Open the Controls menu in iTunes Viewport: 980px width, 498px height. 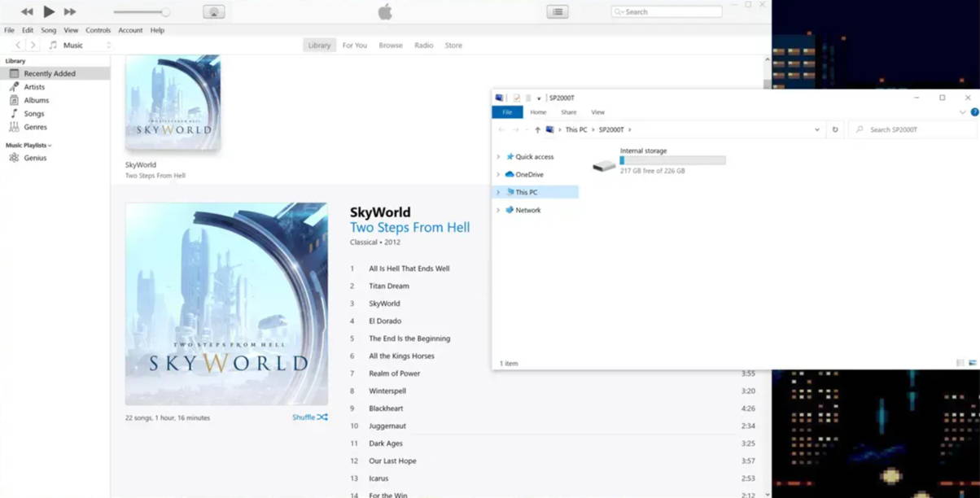[98, 30]
